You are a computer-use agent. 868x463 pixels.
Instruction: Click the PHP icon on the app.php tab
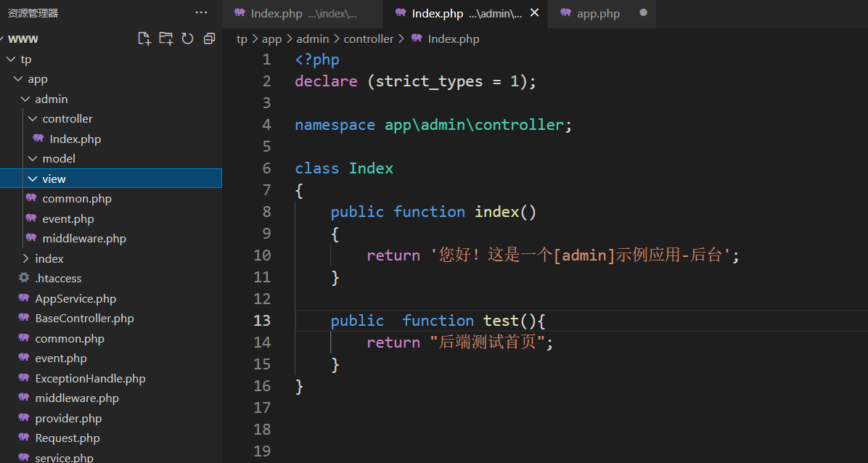click(x=565, y=13)
